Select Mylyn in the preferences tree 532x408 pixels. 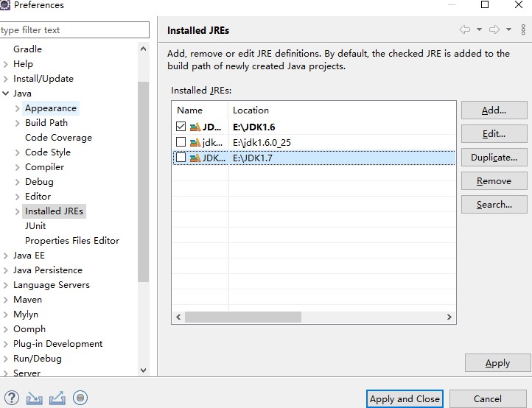(x=26, y=314)
